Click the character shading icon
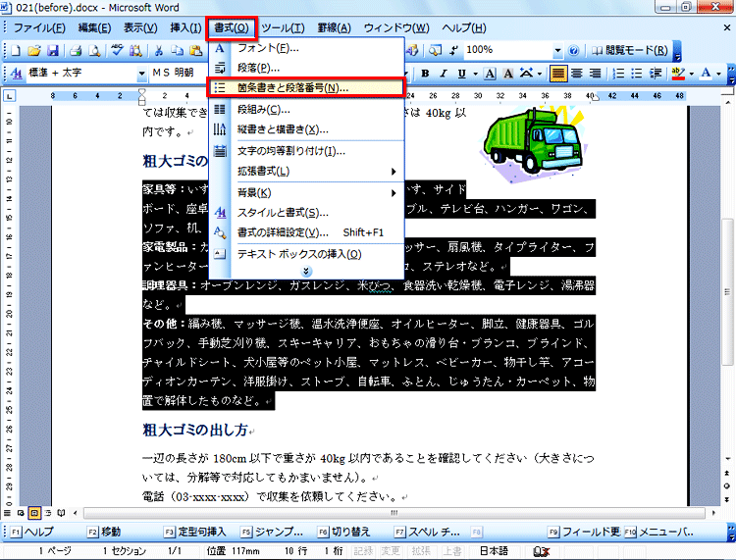This screenshot has height=560, width=736. coord(508,74)
